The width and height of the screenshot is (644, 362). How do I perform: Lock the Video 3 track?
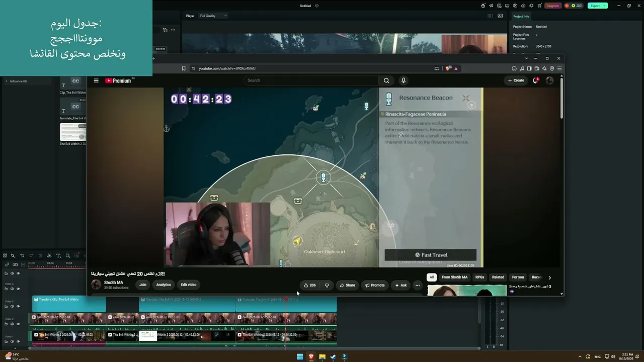click(x=6, y=306)
